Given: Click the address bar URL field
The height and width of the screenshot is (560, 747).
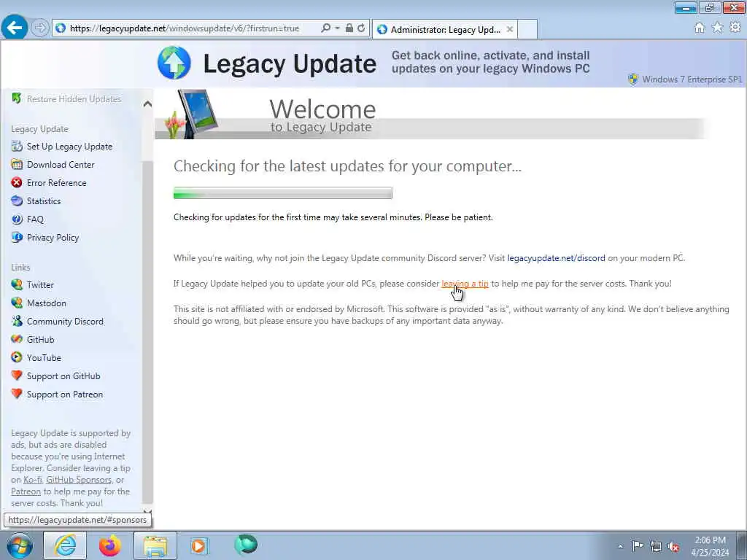Looking at the screenshot, I should coord(185,28).
